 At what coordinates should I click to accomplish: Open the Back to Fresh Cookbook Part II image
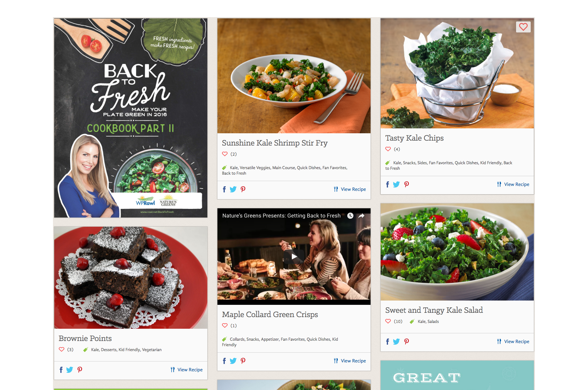[131, 118]
